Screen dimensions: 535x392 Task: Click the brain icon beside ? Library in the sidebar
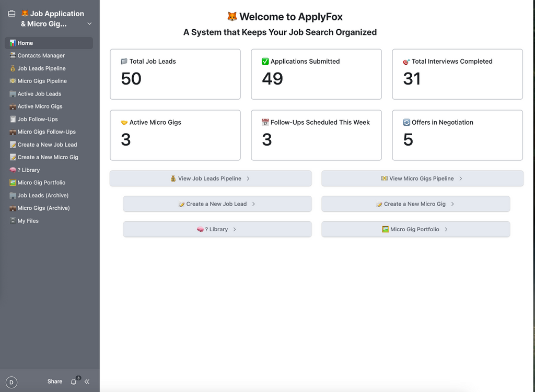point(13,170)
